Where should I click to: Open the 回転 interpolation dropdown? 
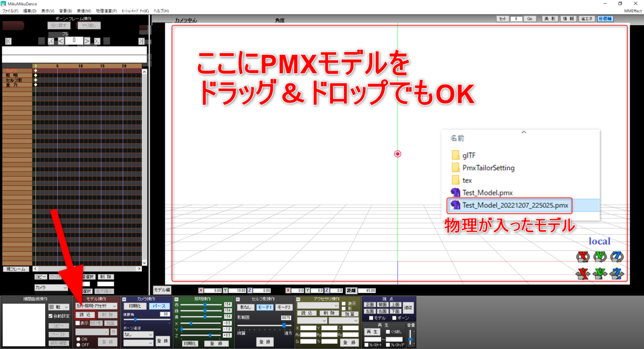click(59, 306)
